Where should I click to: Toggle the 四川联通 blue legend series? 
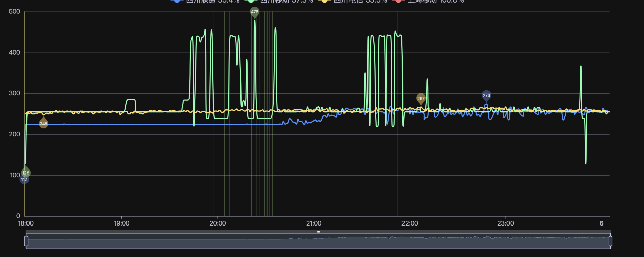pyautogui.click(x=205, y=1)
